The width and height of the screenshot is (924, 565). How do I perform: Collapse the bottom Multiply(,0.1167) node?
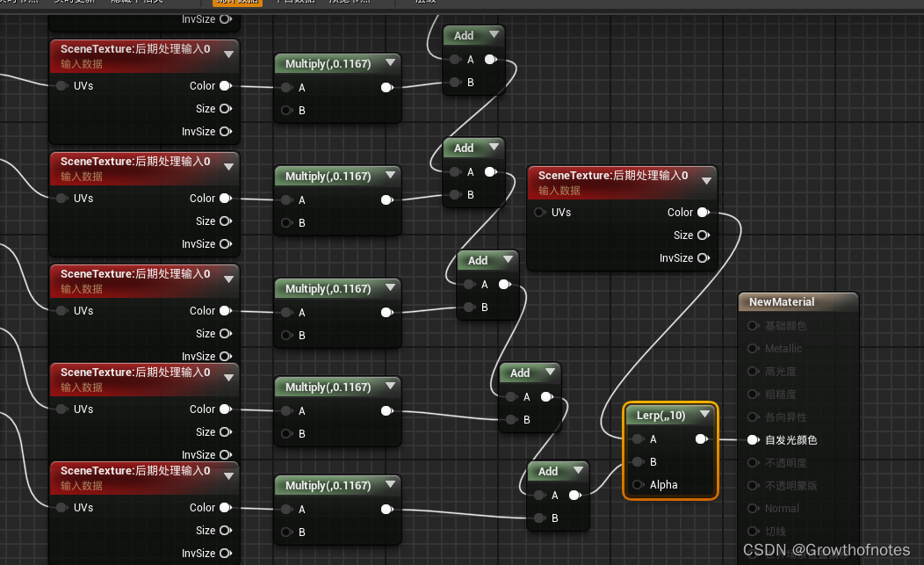pos(390,483)
